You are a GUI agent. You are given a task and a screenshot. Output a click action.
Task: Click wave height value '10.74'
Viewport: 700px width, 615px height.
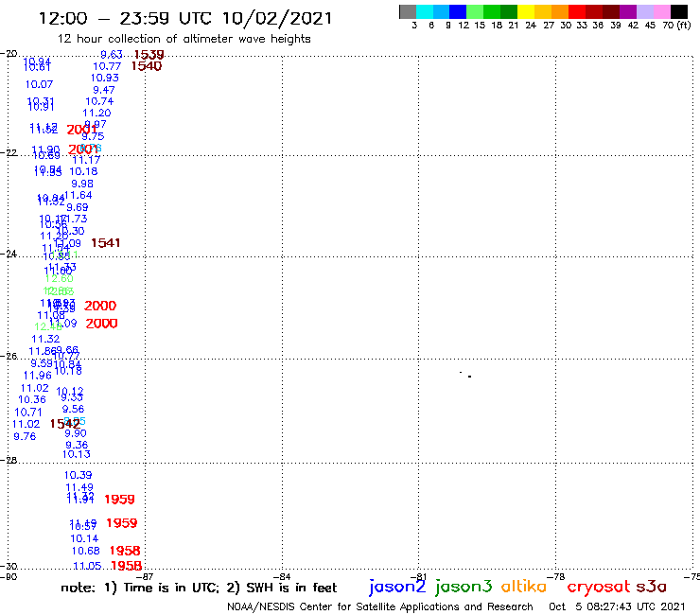point(99,101)
